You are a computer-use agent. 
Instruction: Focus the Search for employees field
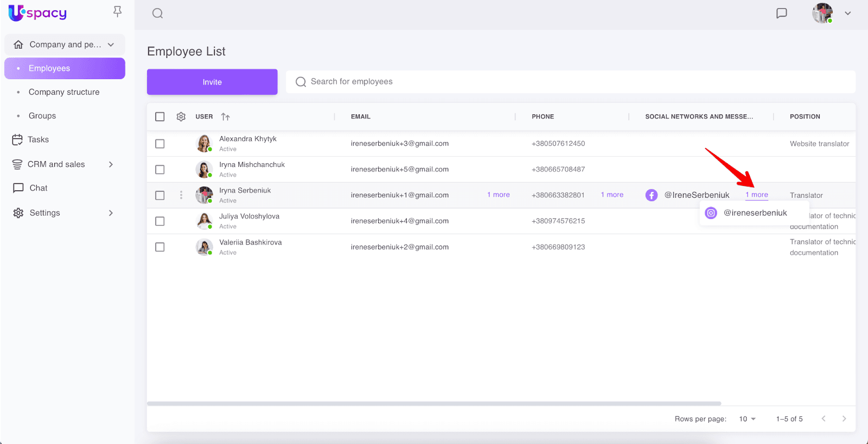[x=570, y=82]
